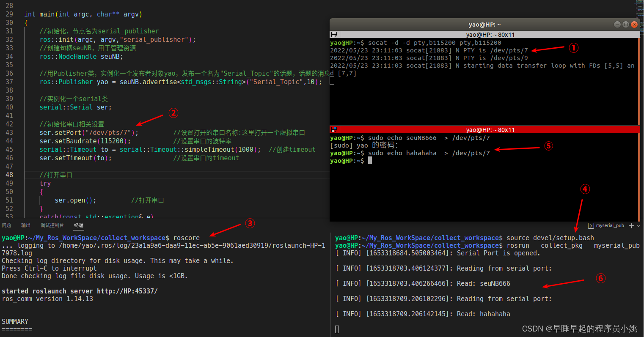Click the 'ros_comm version 1.14.13' line

click(47, 299)
